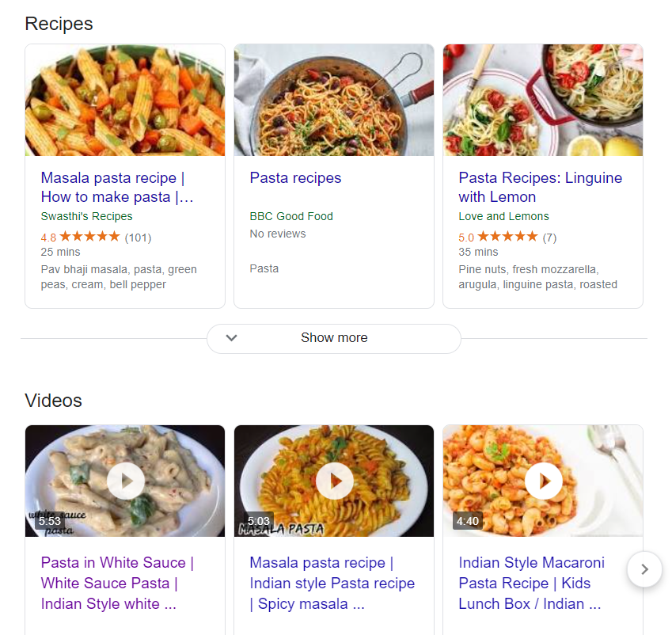The height and width of the screenshot is (635, 672).
Task: Open Indian Style Macaroni Pasta video title
Action: (x=531, y=583)
